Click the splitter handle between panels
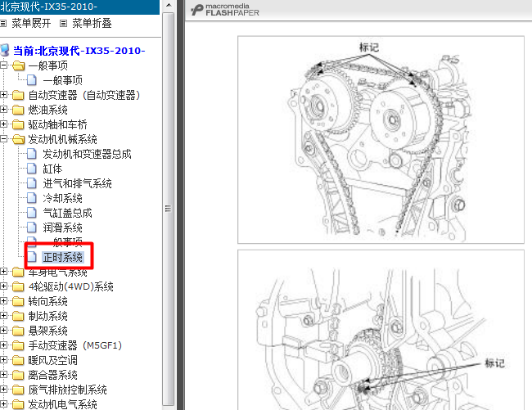The width and height of the screenshot is (532, 410). click(181, 205)
